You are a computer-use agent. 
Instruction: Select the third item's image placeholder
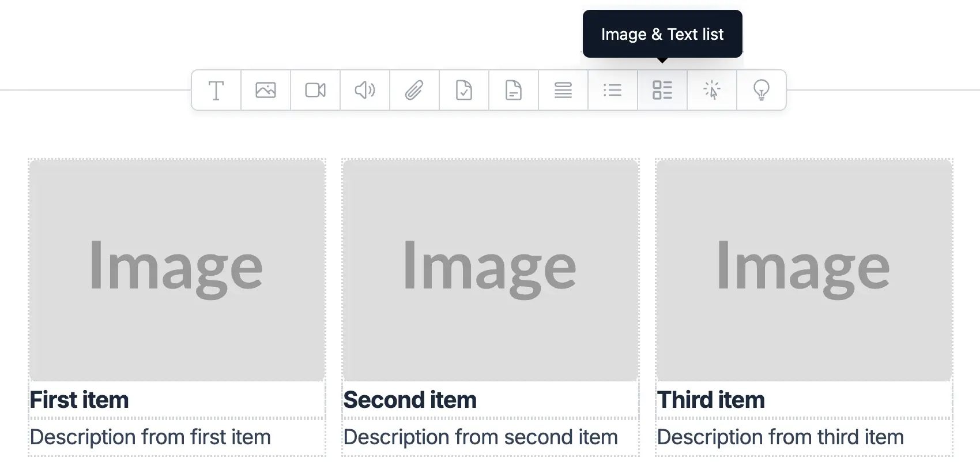click(x=804, y=265)
